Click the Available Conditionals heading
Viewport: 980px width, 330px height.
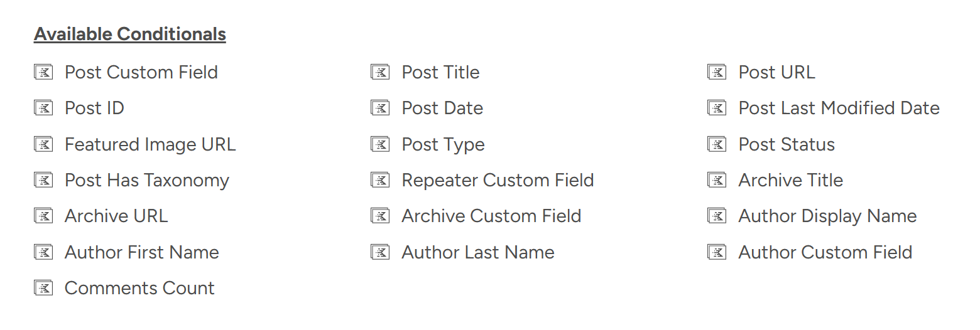130,34
